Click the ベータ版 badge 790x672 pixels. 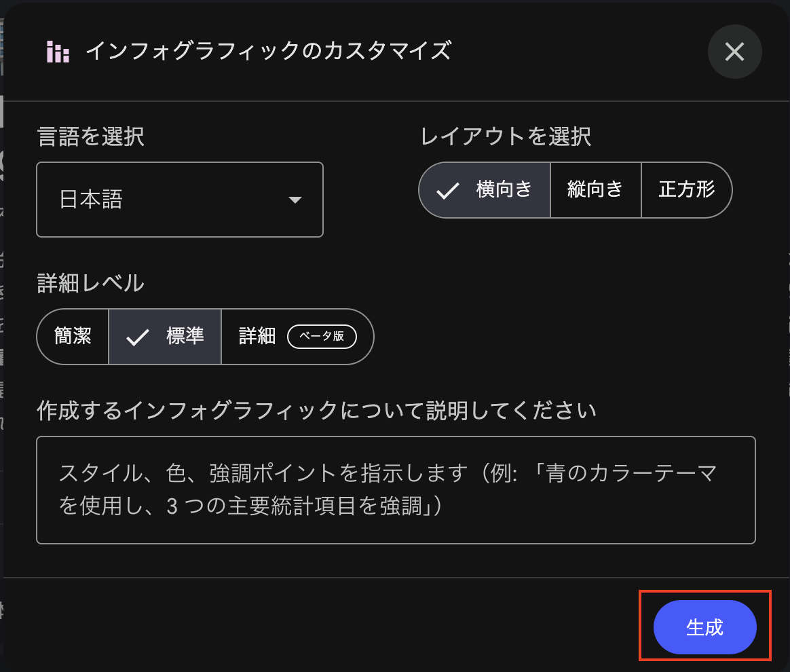[x=322, y=337]
